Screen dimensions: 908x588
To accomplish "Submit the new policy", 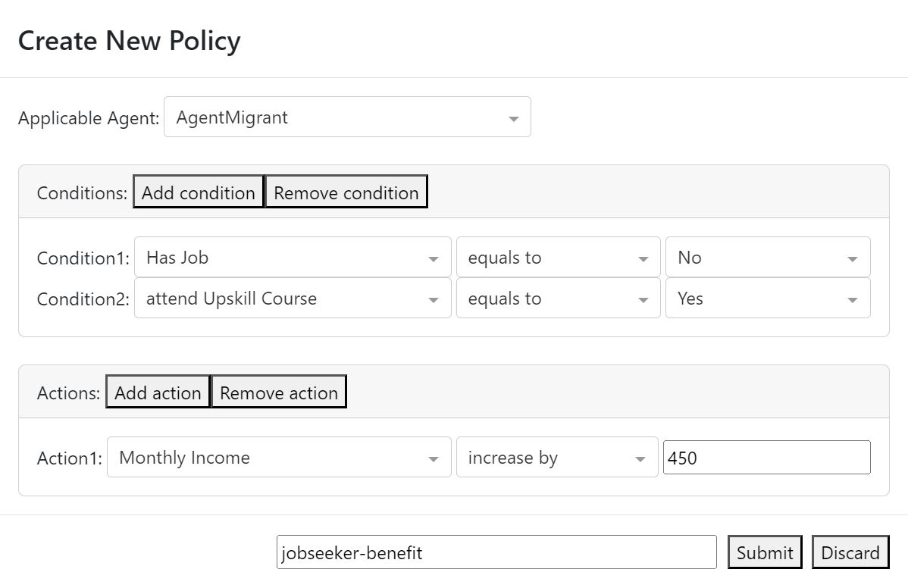I will 765,552.
